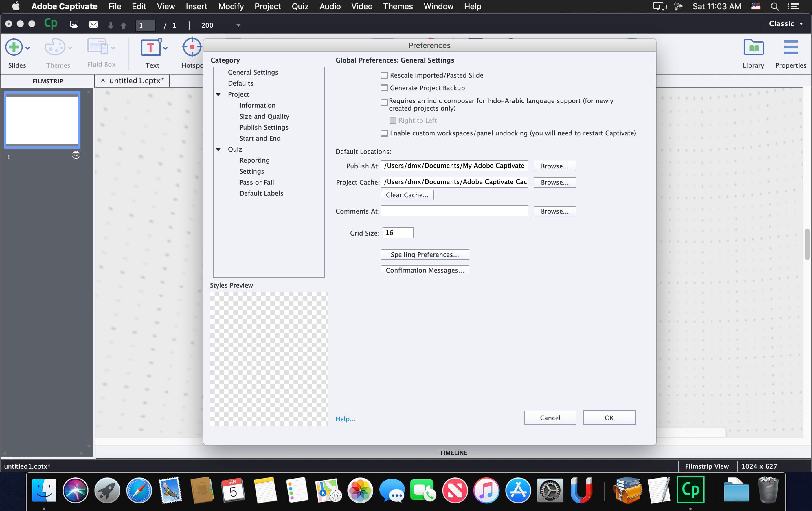Expand the Slides dropdown arrow
812x511 pixels.
click(x=28, y=48)
